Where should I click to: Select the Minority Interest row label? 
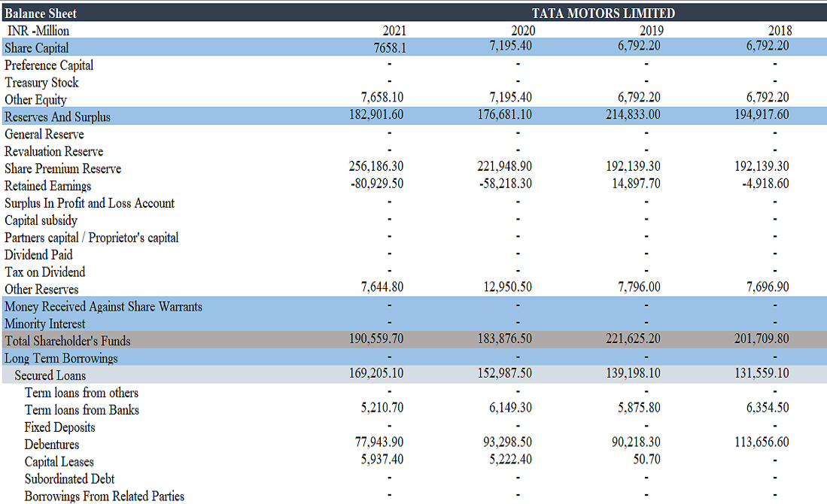(x=45, y=323)
